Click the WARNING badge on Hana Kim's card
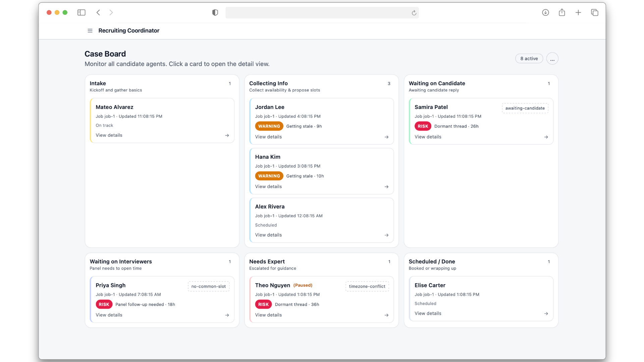The height and width of the screenshot is (362, 644). 269,176
